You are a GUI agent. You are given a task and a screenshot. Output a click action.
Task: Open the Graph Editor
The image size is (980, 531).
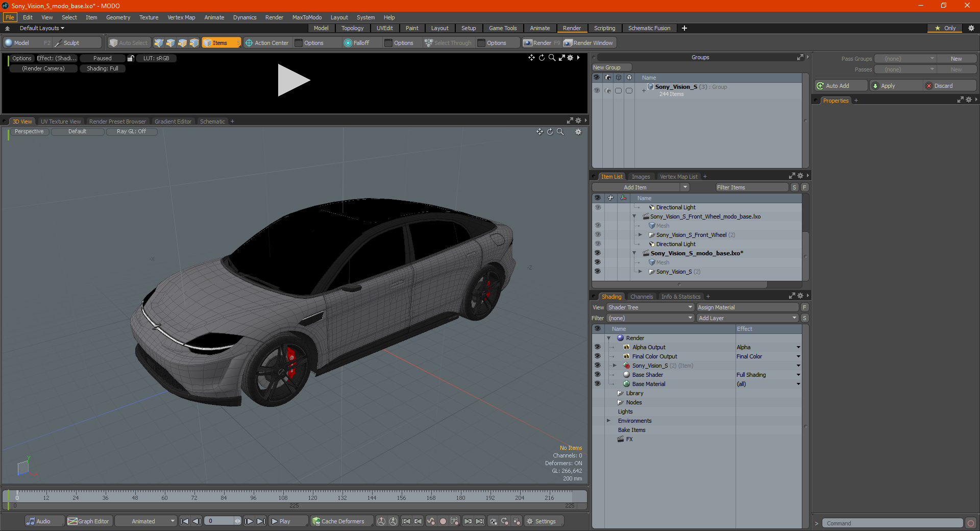pyautogui.click(x=89, y=521)
